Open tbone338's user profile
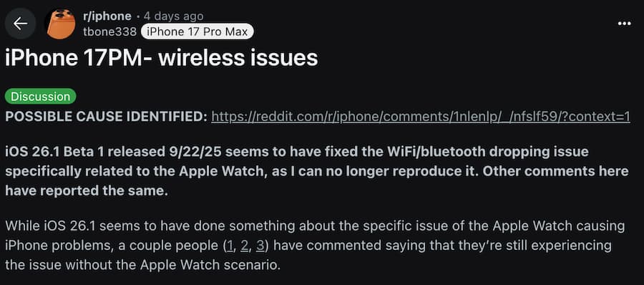644x285 pixels. [x=109, y=32]
